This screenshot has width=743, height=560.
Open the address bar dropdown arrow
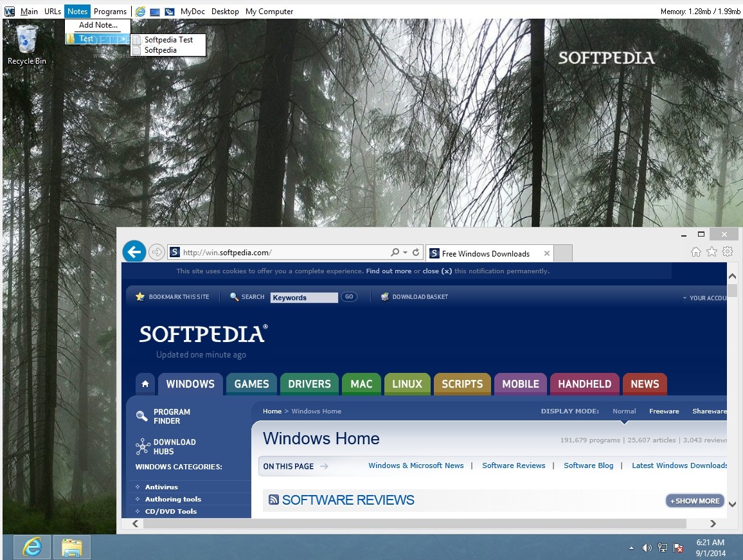(405, 253)
